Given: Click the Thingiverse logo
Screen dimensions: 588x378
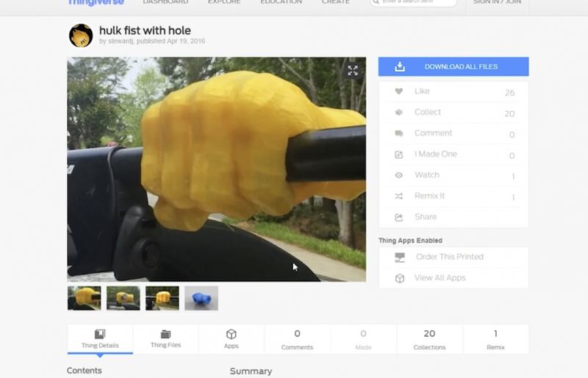Looking at the screenshot, I should [96, 2].
